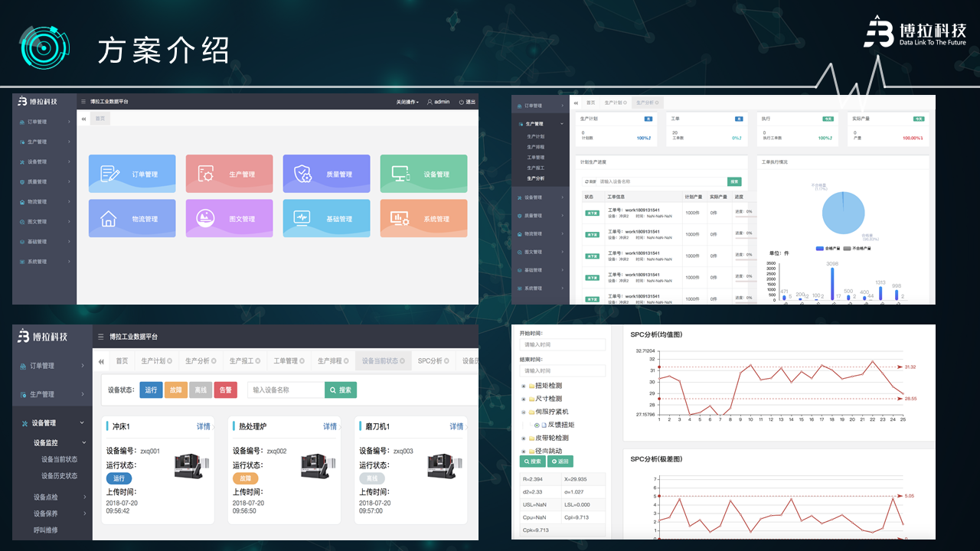This screenshot has height=551, width=980.
Task: Click 搜索 button in device monitoring screenshot
Action: 341,390
